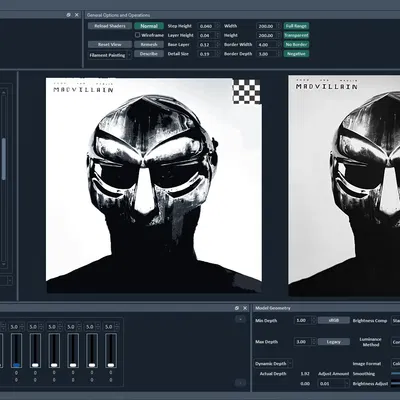Open the Brightness Comp dropdown
Viewport: 400px width, 400px height.
396,320
